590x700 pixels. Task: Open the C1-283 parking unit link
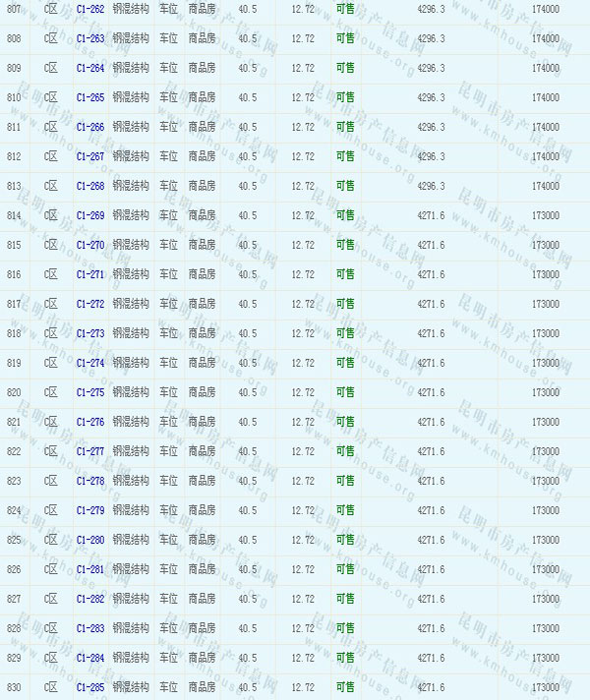89,629
